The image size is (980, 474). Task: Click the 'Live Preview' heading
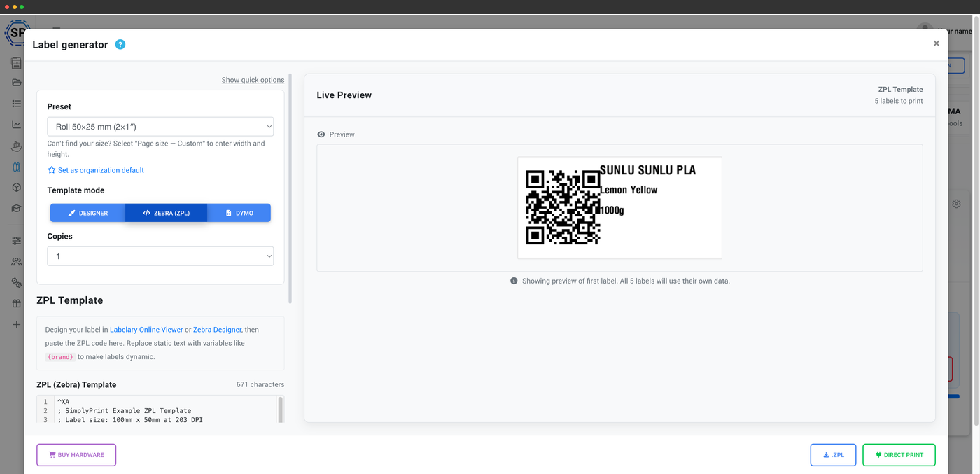[x=344, y=95]
